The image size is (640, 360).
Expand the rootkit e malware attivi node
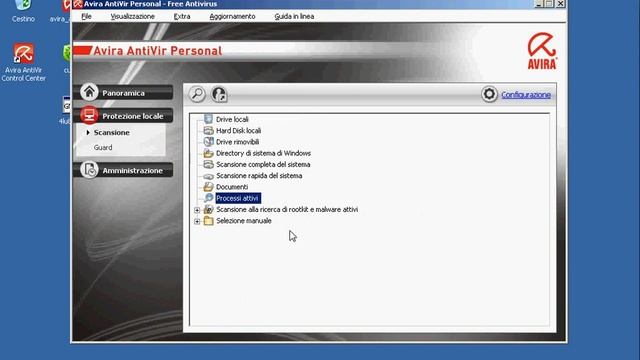197,210
